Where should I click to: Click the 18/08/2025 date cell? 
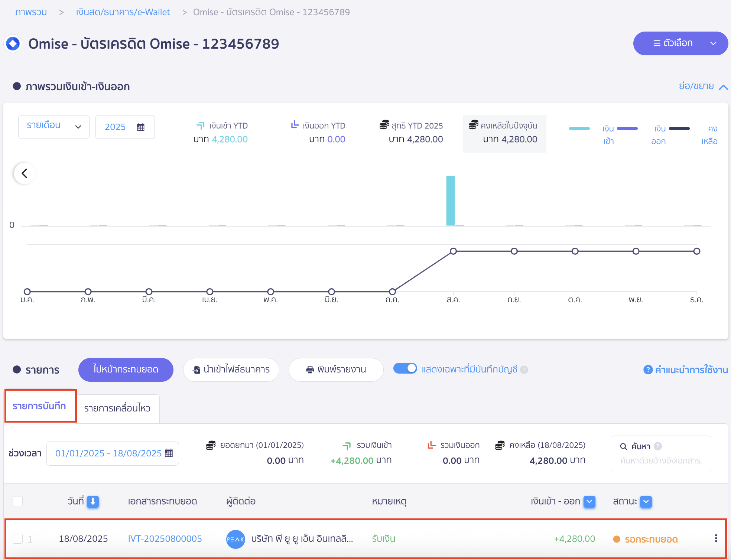84,539
